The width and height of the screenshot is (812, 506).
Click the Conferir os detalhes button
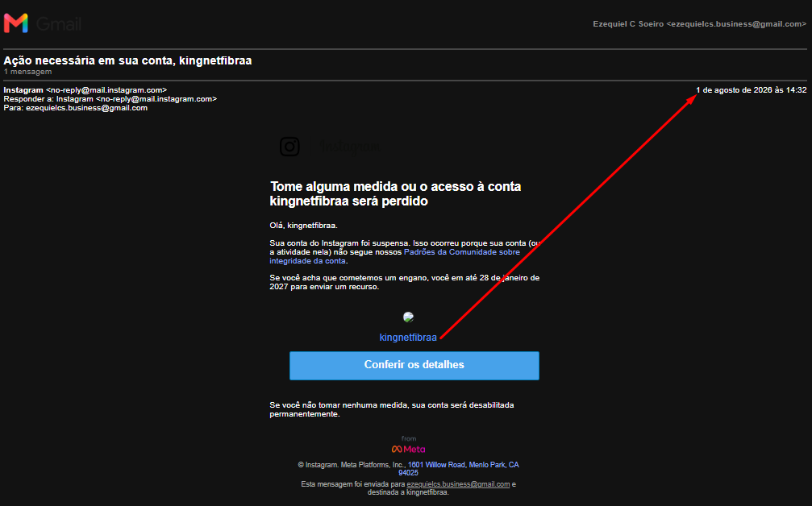click(414, 365)
